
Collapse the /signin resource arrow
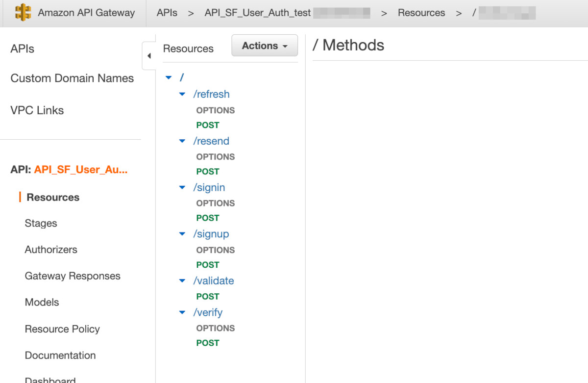pyautogui.click(x=182, y=187)
